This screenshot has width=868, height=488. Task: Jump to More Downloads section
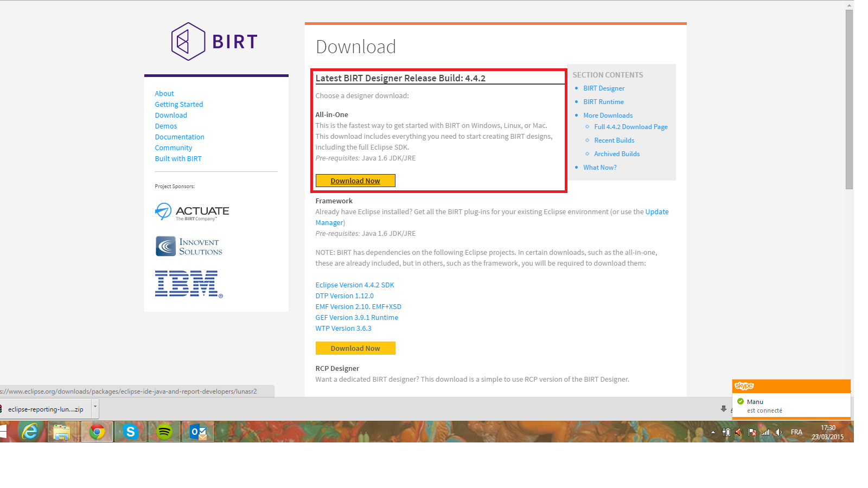(x=608, y=115)
